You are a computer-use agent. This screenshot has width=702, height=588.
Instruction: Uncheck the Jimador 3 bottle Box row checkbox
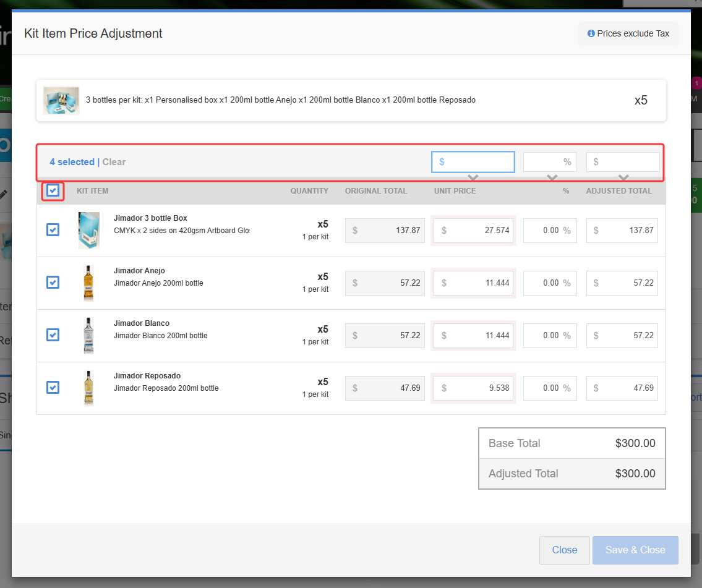pyautogui.click(x=53, y=230)
